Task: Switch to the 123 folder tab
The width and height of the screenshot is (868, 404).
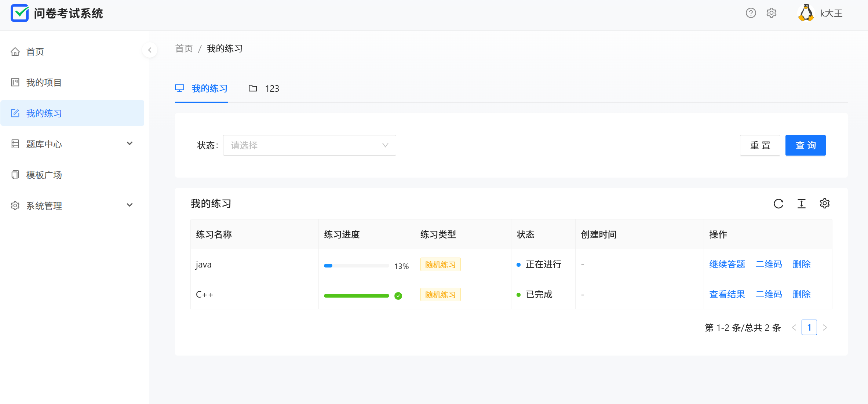Action: pos(264,88)
